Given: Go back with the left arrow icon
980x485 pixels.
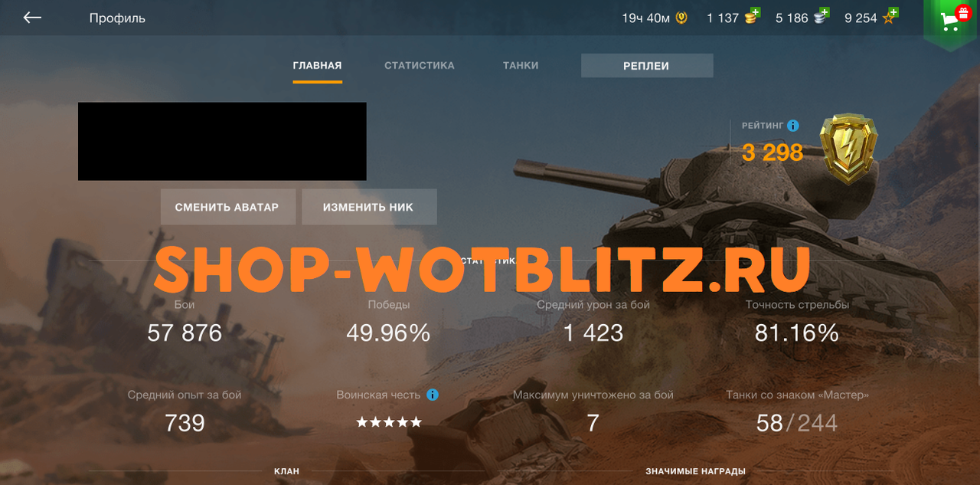Looking at the screenshot, I should tap(32, 18).
